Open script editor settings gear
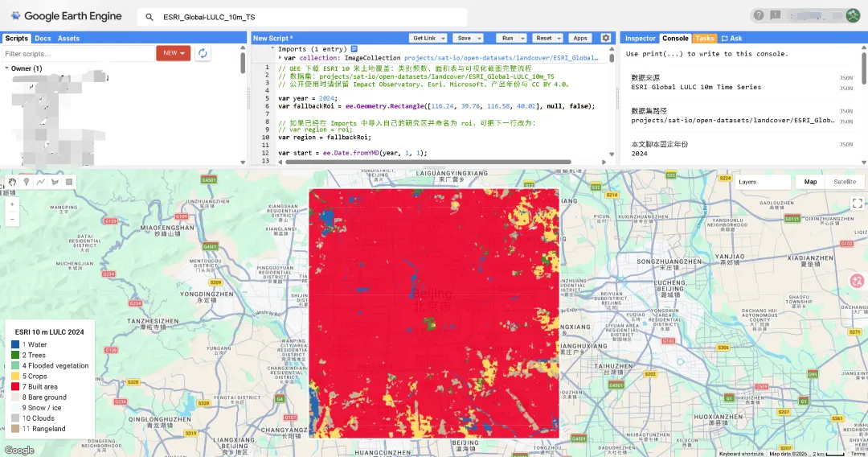868x457 pixels. click(606, 39)
